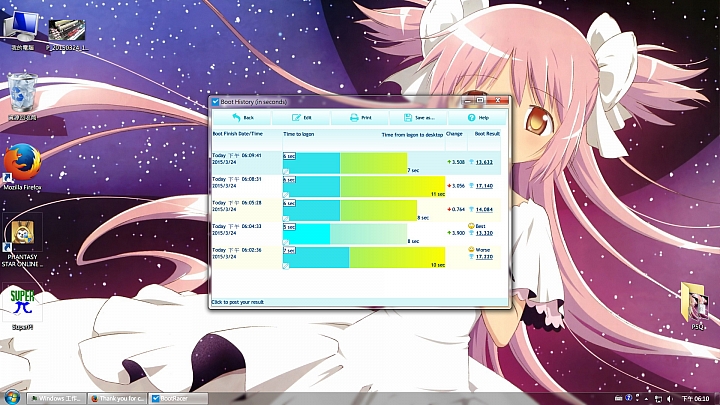Launch the Phantasy Star Online desktop shortcut
Viewport: 720px width, 405px height.
(22, 241)
